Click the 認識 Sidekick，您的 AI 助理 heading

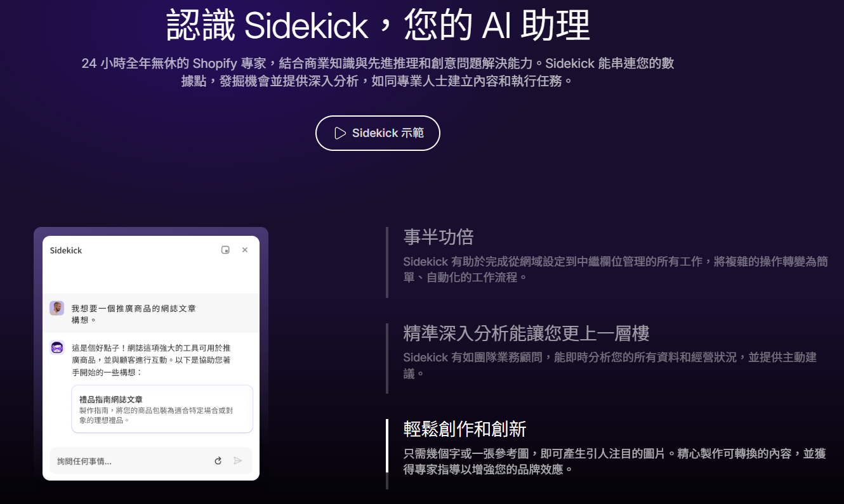click(378, 25)
